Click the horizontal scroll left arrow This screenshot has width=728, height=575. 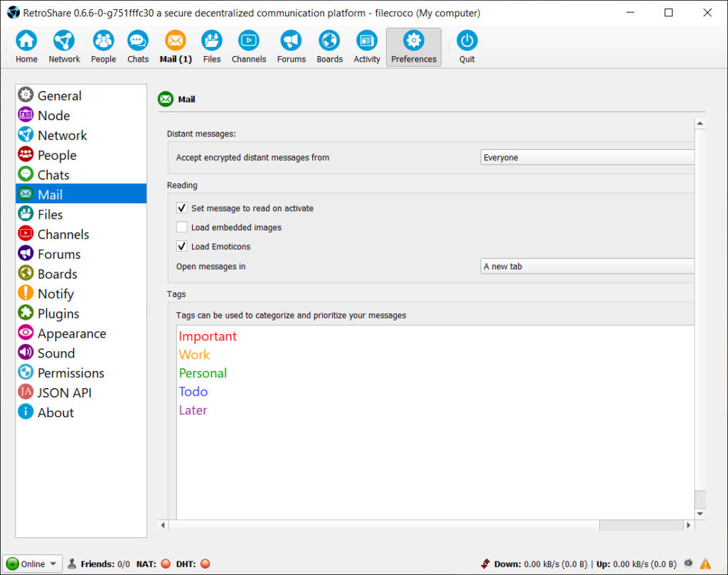pyautogui.click(x=163, y=525)
